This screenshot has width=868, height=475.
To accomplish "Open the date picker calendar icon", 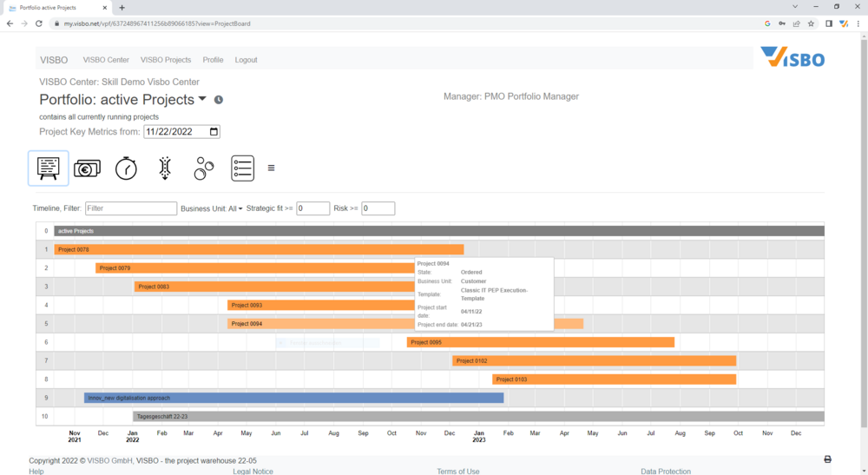I will 214,132.
